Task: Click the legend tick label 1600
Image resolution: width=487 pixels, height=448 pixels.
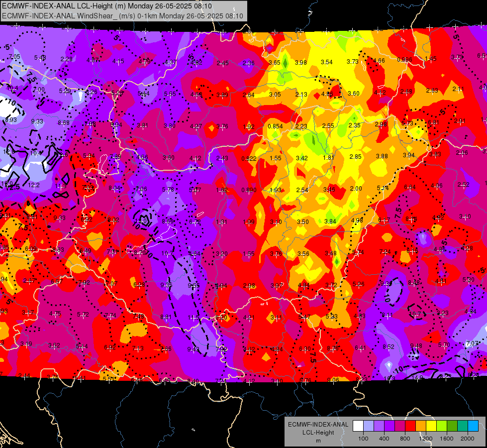Action: (447, 439)
